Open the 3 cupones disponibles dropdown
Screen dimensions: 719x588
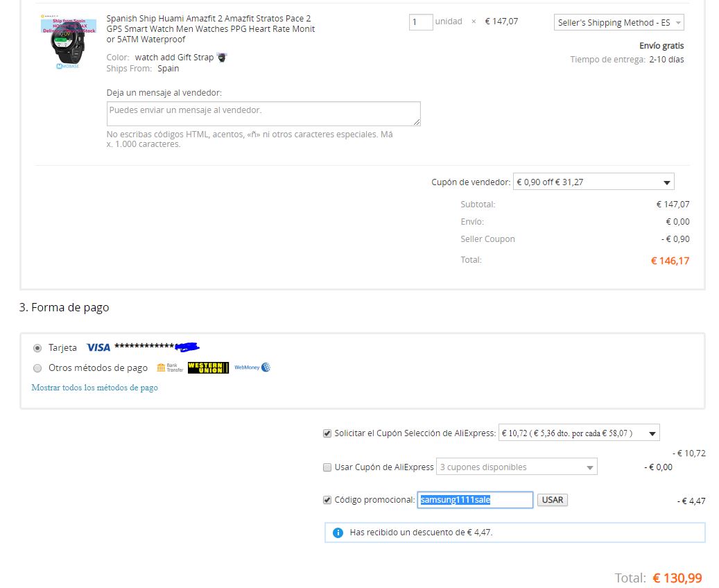point(517,467)
